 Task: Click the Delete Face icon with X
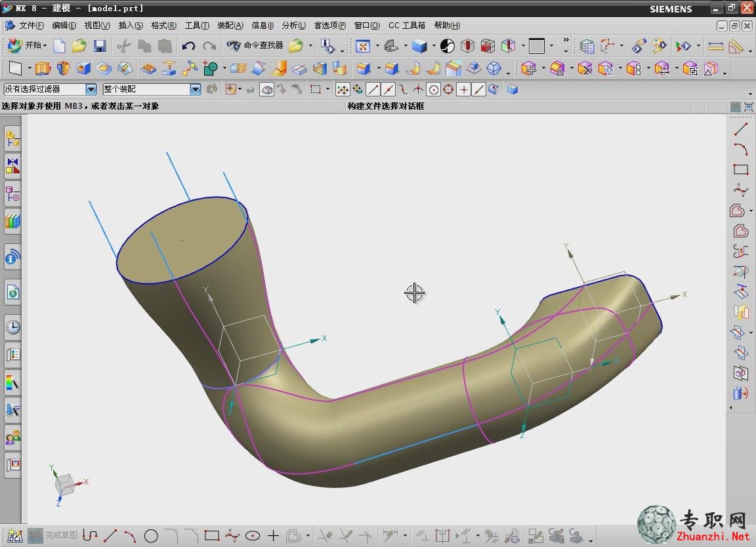[585, 68]
